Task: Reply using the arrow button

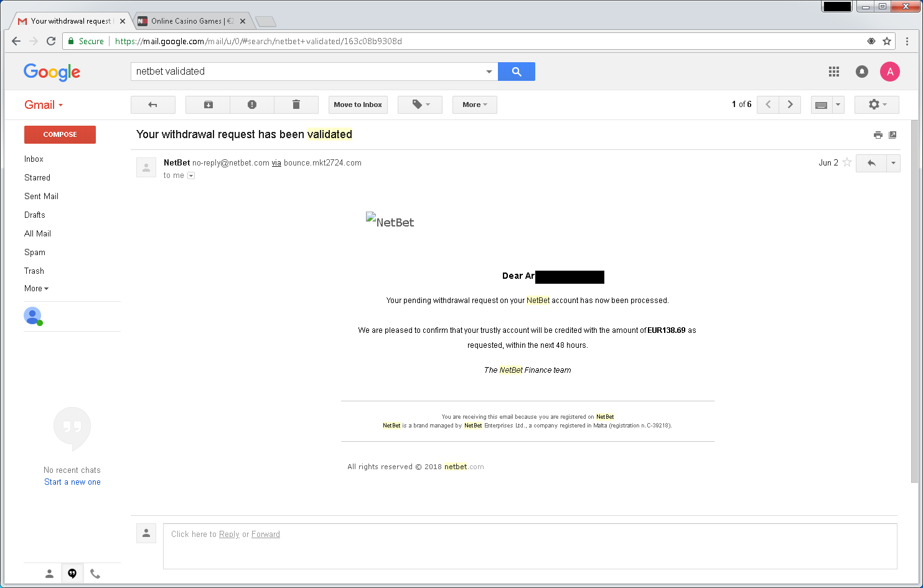Action: click(x=871, y=163)
